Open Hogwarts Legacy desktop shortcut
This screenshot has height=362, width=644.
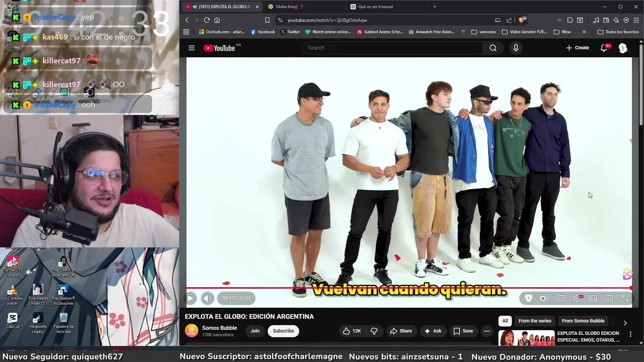pos(38,323)
